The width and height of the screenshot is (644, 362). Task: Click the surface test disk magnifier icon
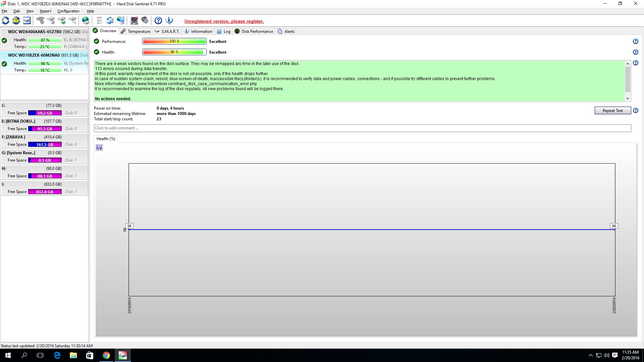coord(72,20)
